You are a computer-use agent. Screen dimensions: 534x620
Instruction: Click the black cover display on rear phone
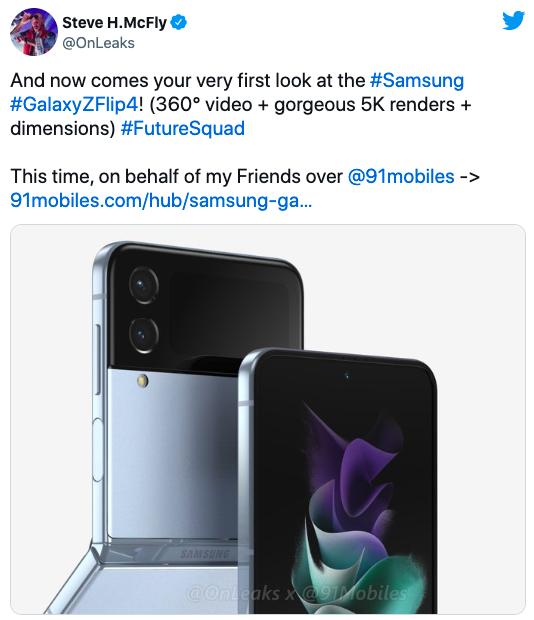coord(228,312)
